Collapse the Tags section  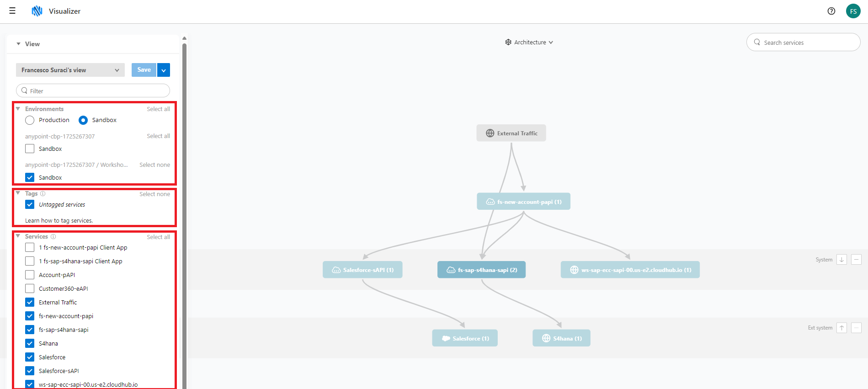(x=18, y=193)
